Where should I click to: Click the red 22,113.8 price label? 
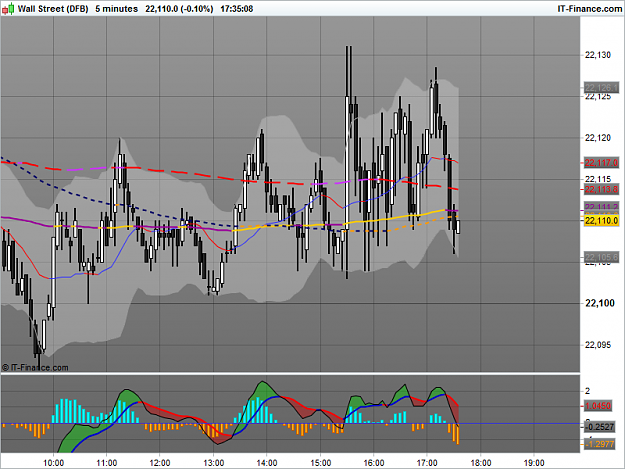click(x=601, y=189)
